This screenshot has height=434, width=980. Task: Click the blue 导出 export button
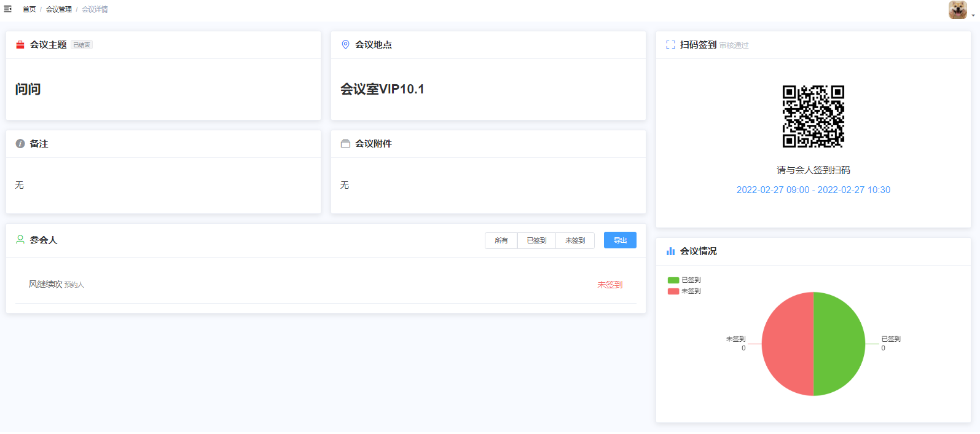(620, 240)
